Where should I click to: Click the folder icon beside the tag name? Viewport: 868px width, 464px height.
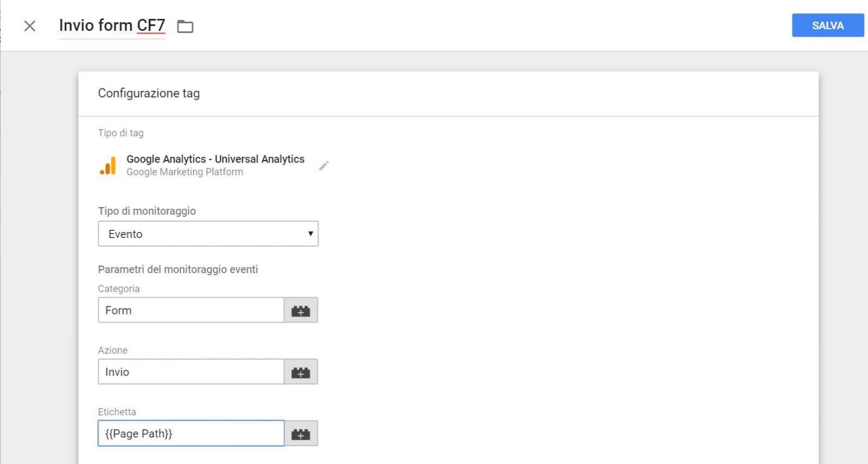click(185, 27)
